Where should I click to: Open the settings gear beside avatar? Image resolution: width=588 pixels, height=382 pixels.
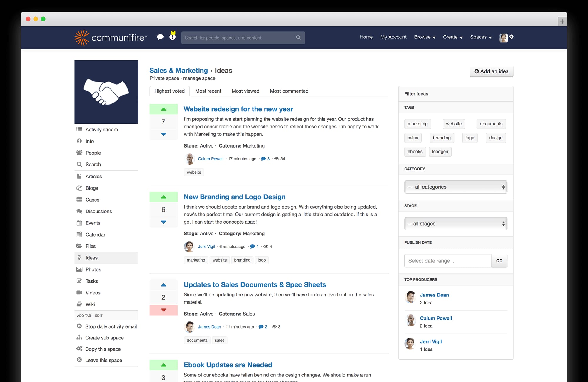511,37
